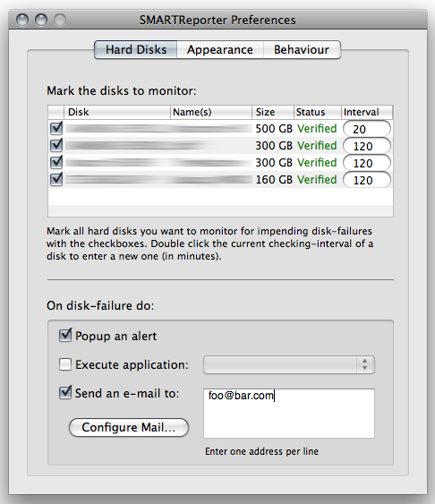Image resolution: width=435 pixels, height=504 pixels.
Task: Click Verified status of the 160 GB disk
Action: point(317,179)
